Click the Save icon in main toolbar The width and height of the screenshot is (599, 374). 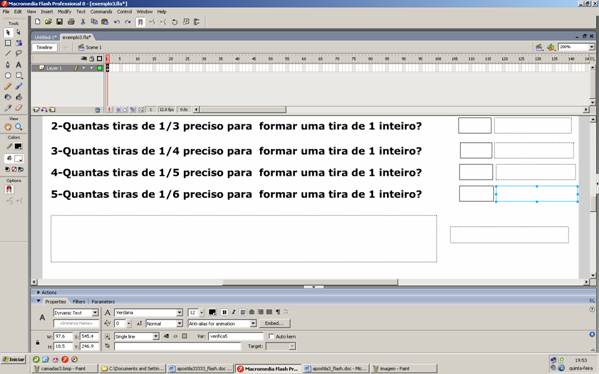point(59,22)
